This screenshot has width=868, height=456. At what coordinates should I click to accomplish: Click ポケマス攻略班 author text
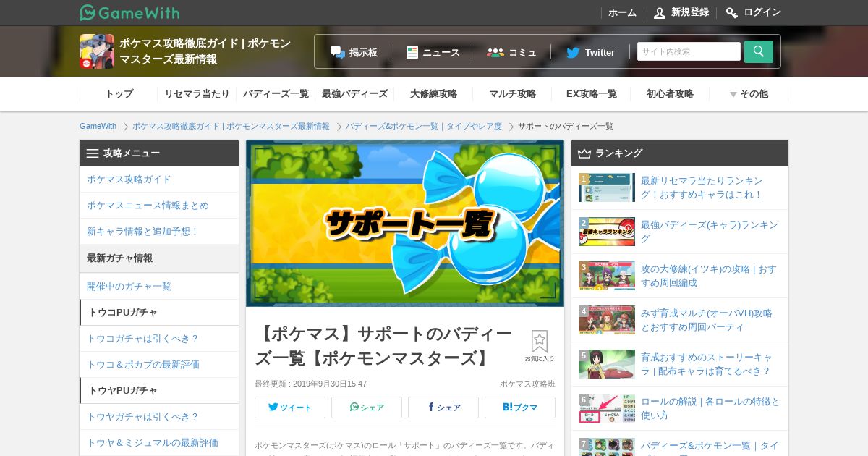pos(527,384)
